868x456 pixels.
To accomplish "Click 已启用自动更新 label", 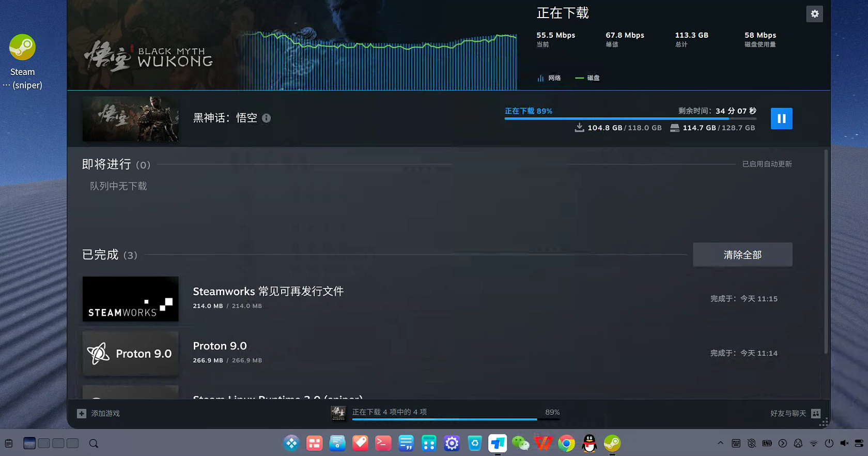I will [767, 164].
